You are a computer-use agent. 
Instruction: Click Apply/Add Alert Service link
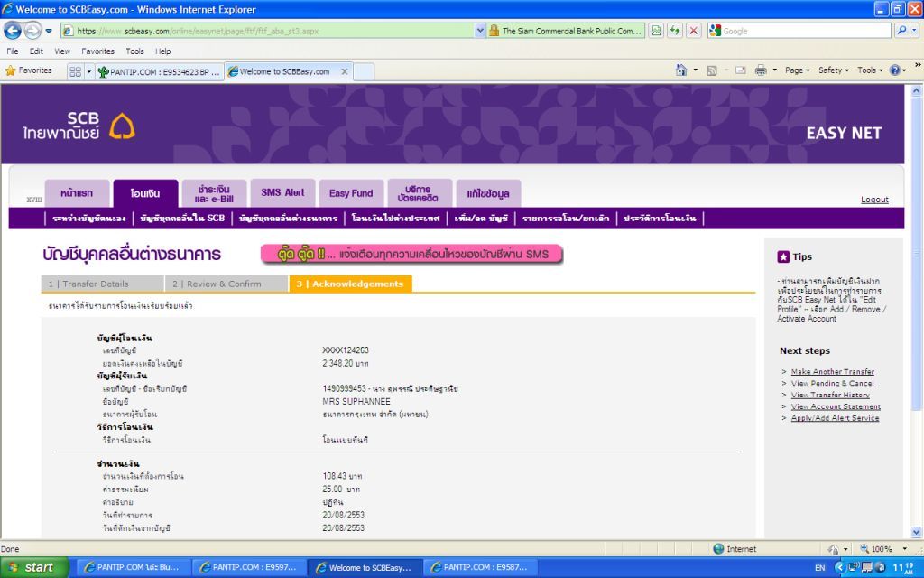[835, 418]
